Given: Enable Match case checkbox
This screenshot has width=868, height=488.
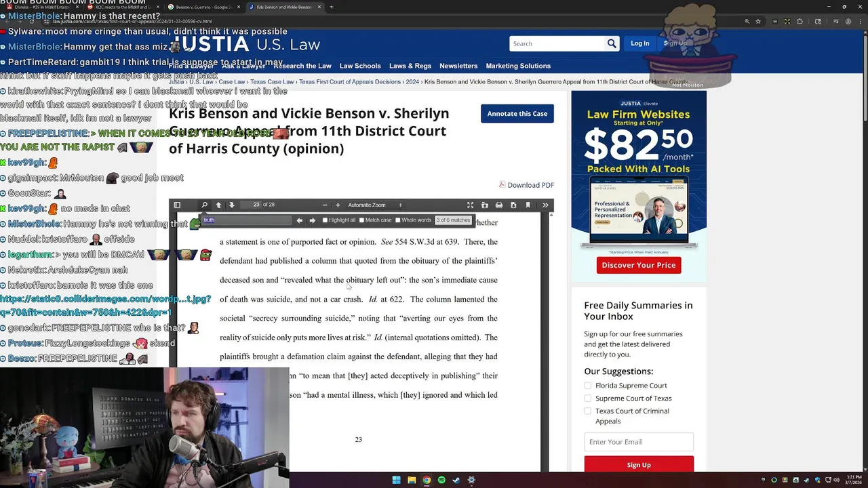Looking at the screenshot, I should 361,220.
